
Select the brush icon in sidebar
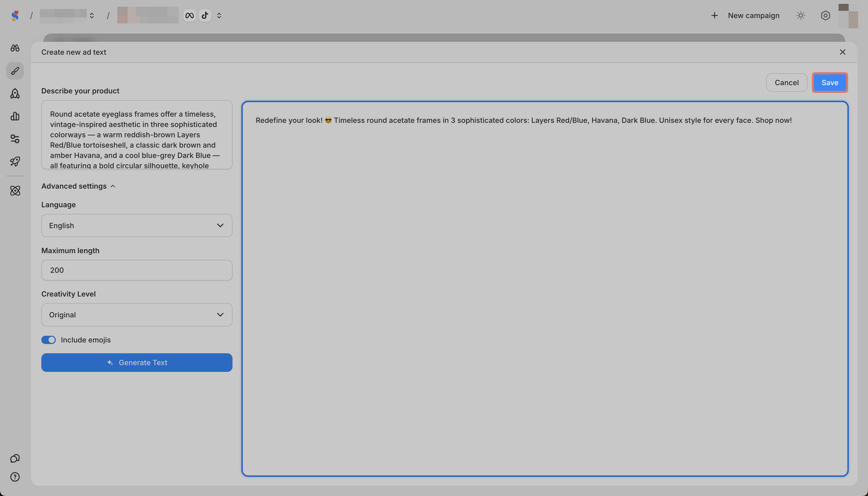click(15, 71)
